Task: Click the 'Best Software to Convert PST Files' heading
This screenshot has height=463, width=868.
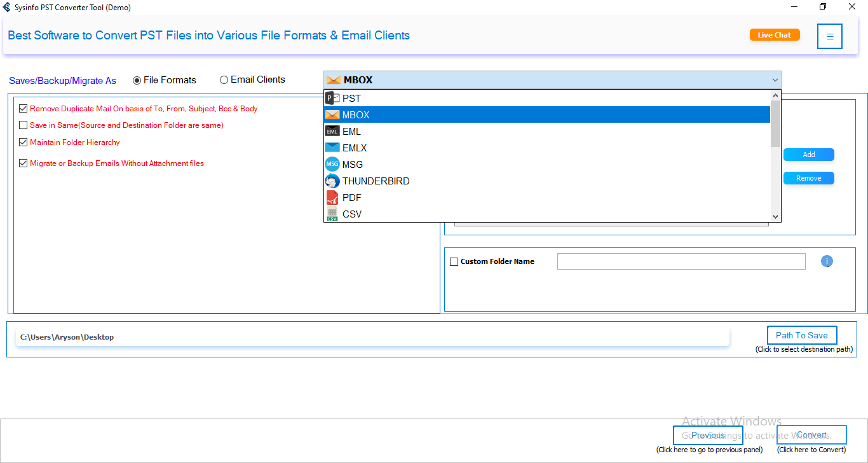Action: (x=209, y=36)
